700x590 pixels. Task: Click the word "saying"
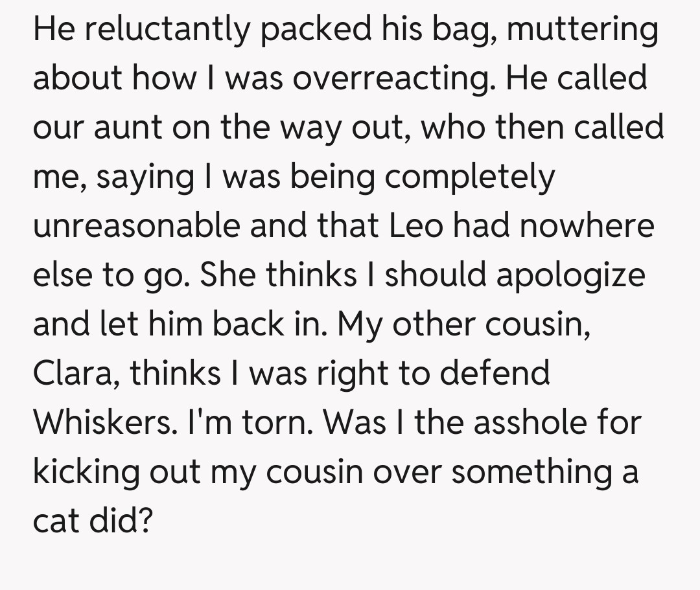[144, 178]
